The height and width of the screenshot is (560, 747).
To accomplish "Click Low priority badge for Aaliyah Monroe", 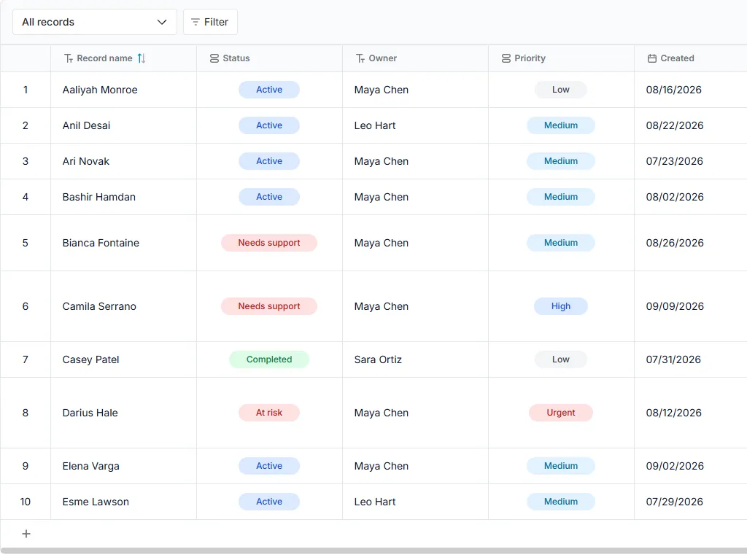I will point(561,90).
